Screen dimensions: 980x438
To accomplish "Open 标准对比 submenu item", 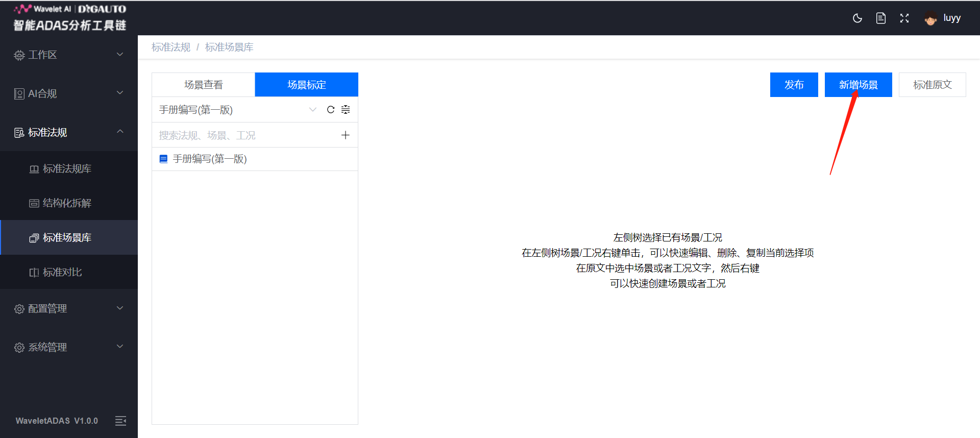I will tap(69, 272).
